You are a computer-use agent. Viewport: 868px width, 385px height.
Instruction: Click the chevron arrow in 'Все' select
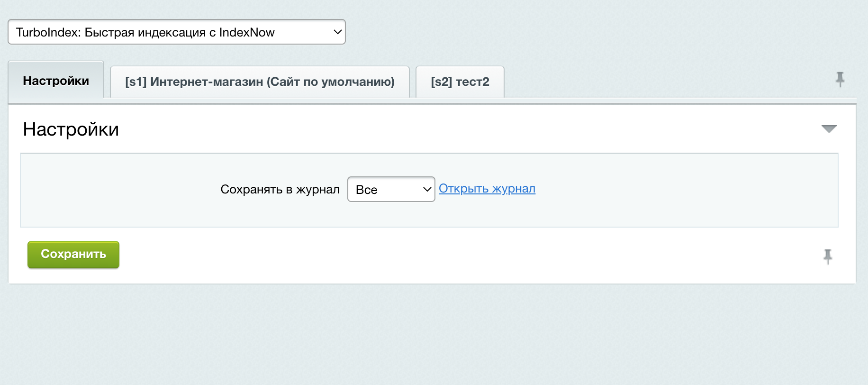[x=426, y=190]
